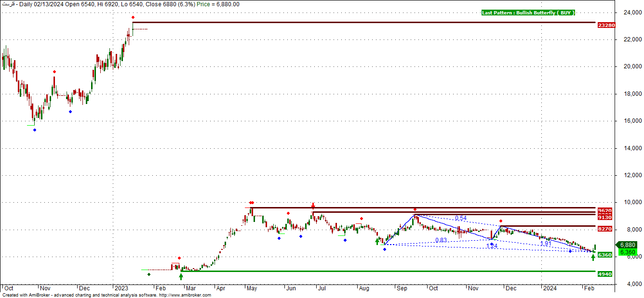Click the Bullish Butterfly BUY pattern label

pyautogui.click(x=528, y=13)
